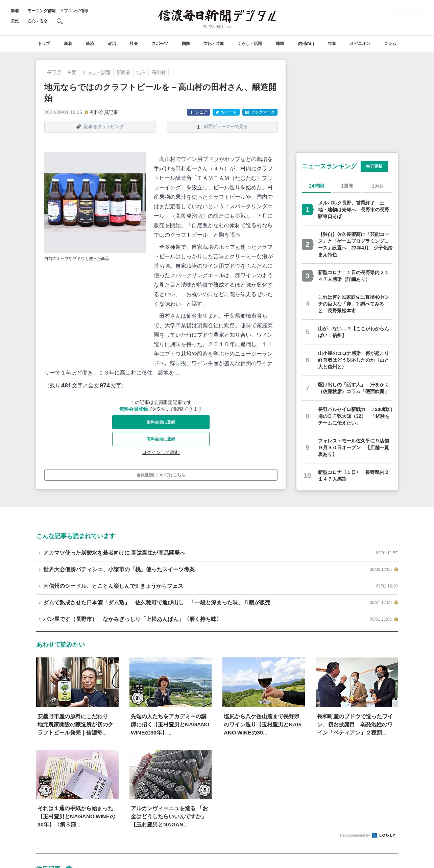Open ranking article これは何? 民家庭先に巨大な卵
The height and width of the screenshot is (868, 434).
[354, 304]
